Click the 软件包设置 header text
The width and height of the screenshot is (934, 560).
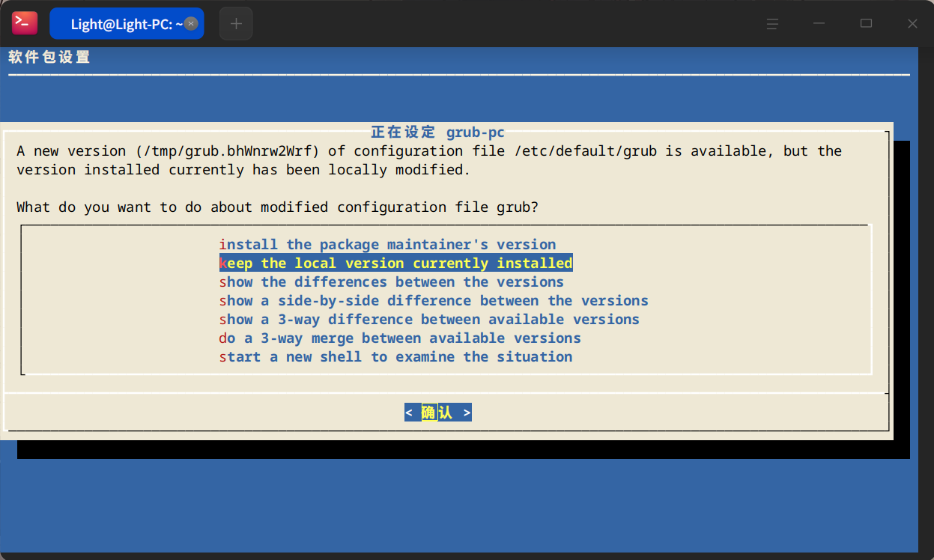coord(49,57)
